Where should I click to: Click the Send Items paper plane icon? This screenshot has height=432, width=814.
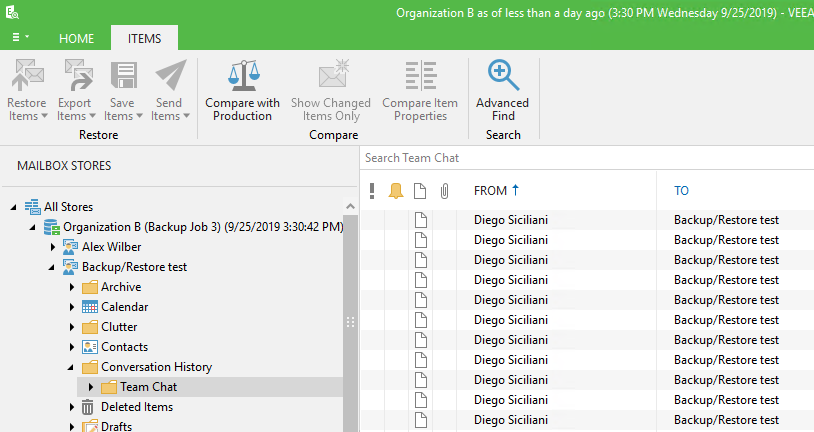click(x=171, y=75)
